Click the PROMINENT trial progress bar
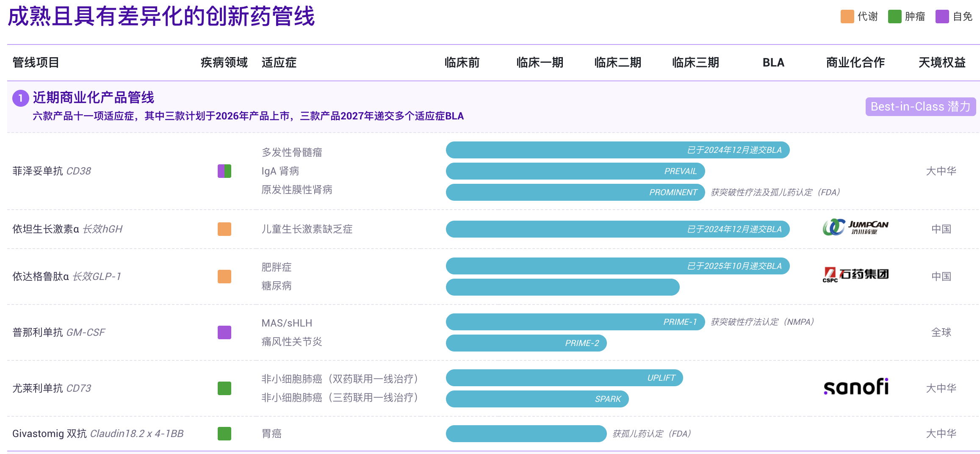 pos(575,192)
